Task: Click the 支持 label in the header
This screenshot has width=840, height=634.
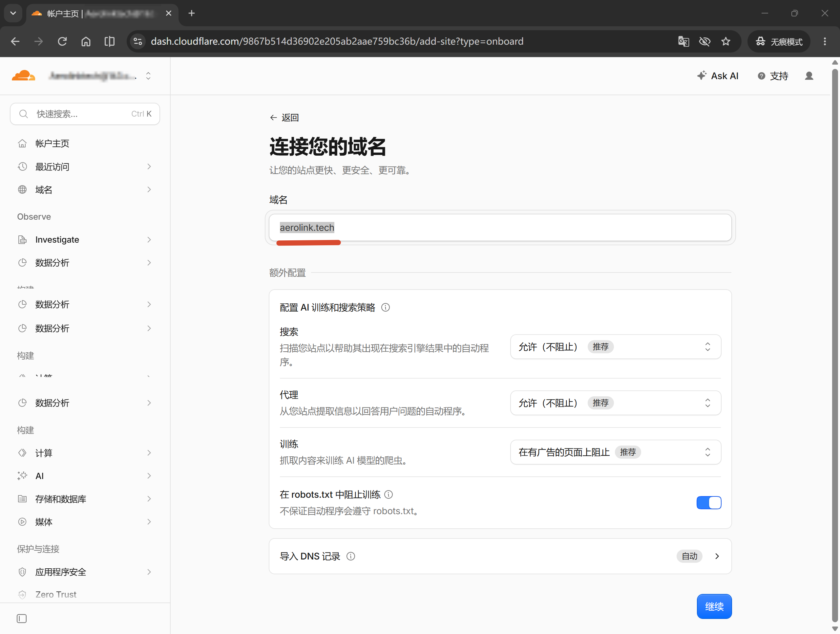Action: [x=779, y=76]
